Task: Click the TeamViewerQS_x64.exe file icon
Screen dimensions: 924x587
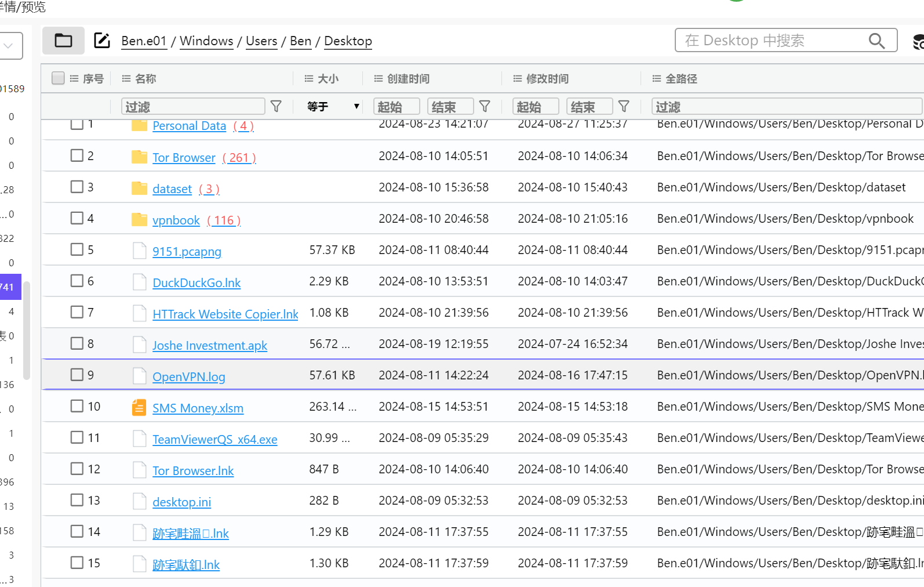Action: pos(139,439)
